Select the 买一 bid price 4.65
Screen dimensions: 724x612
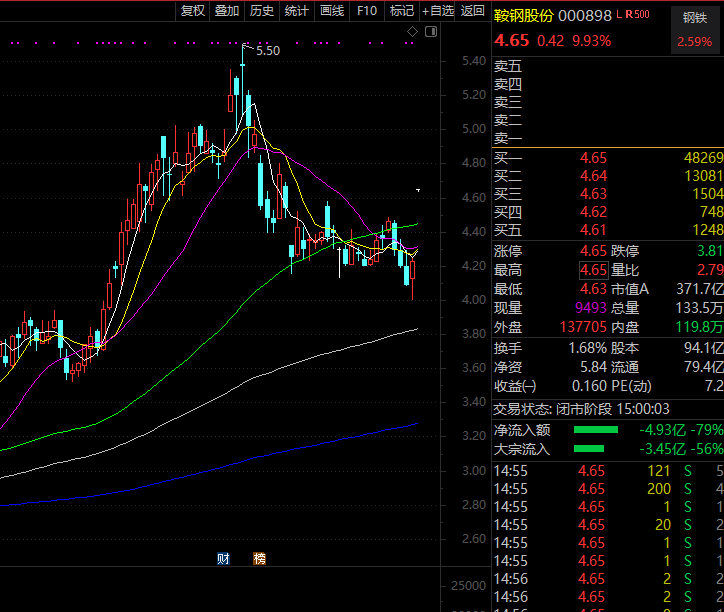(593, 158)
